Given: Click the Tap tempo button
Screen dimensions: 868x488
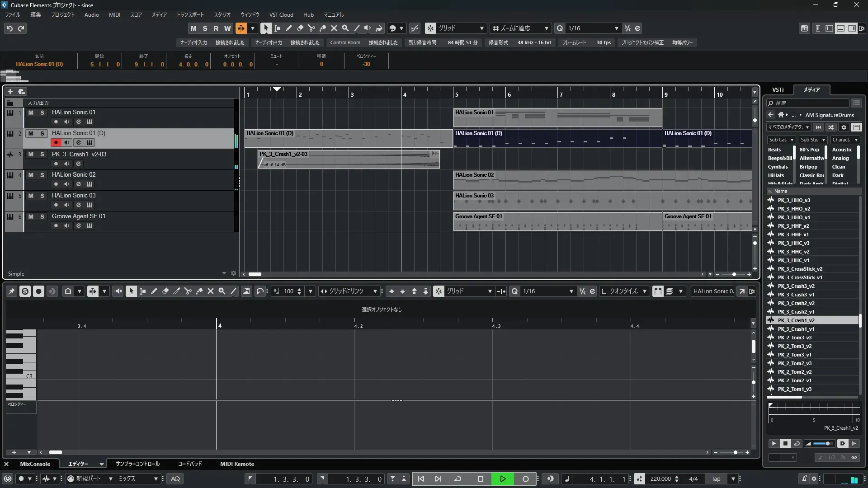Looking at the screenshot, I should pyautogui.click(x=716, y=479).
